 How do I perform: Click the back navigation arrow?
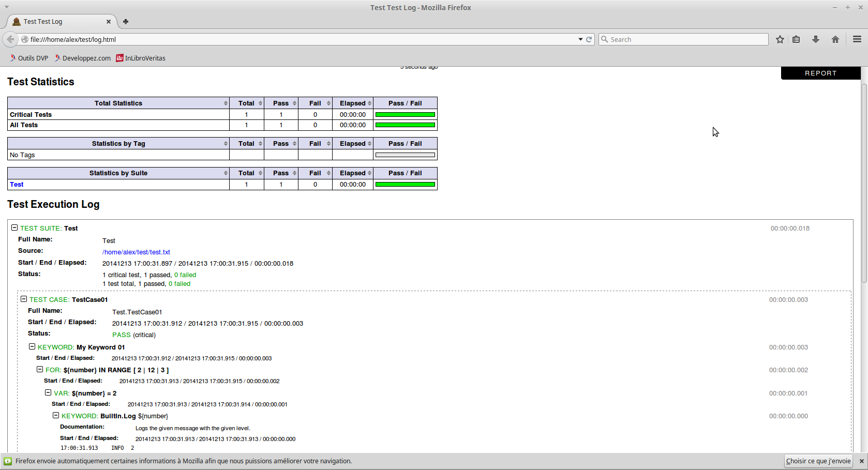[10, 39]
